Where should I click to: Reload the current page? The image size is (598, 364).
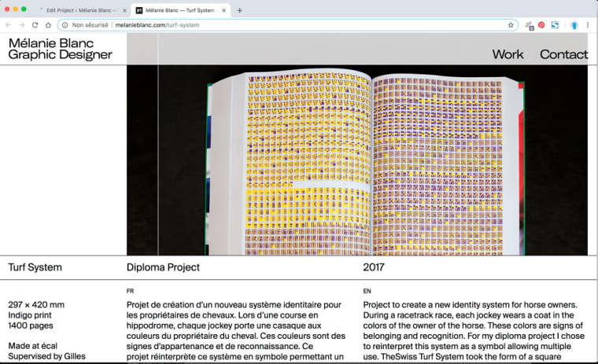(35, 25)
